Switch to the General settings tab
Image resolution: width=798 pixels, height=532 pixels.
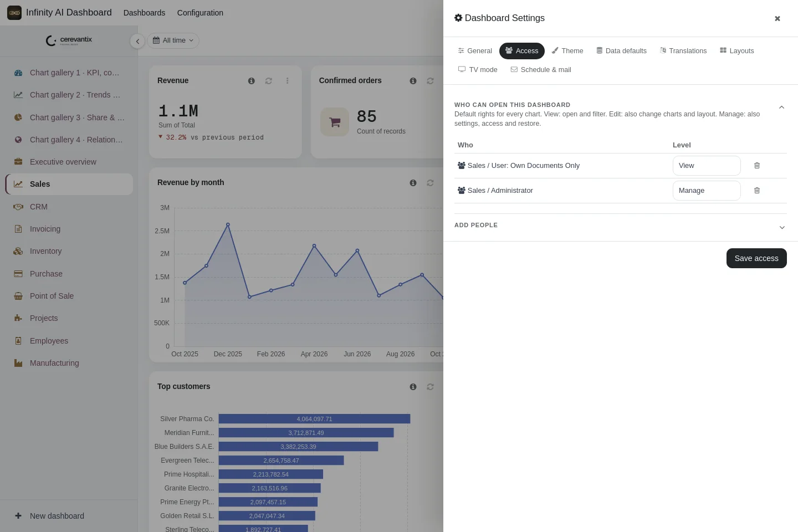(475, 51)
